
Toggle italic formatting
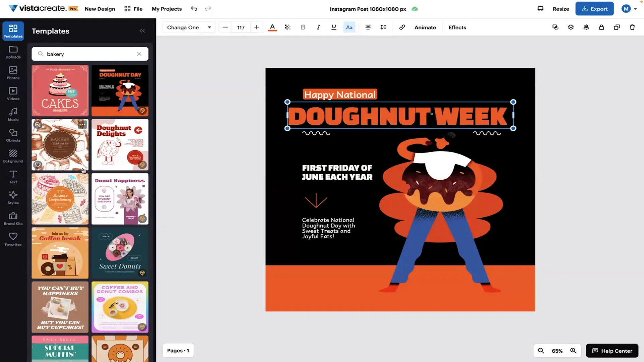tap(318, 27)
